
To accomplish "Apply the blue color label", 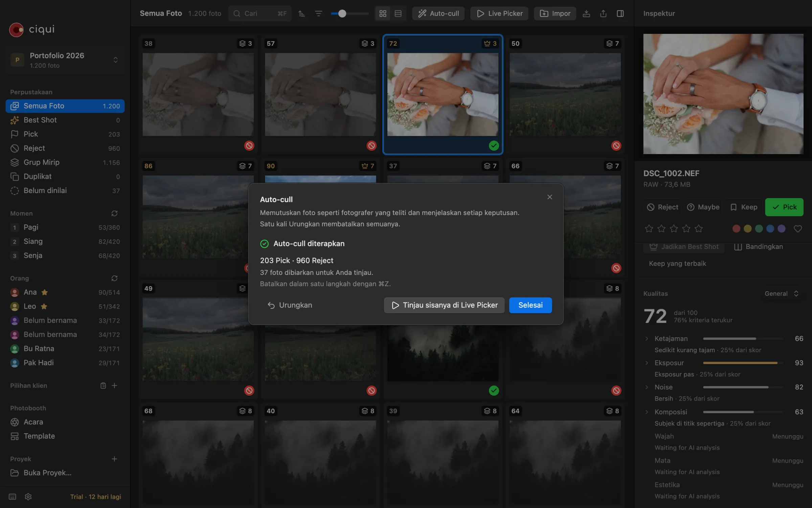I will 770,229.
